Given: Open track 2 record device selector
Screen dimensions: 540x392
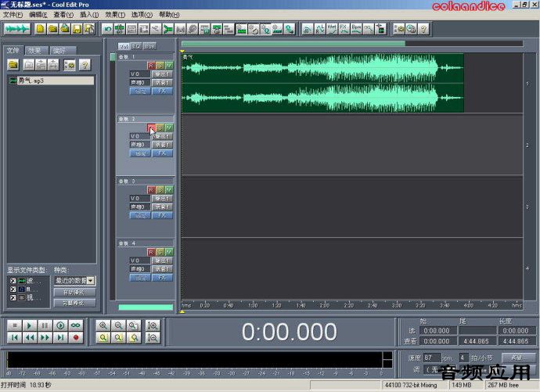Looking at the screenshot, I should 162,145.
